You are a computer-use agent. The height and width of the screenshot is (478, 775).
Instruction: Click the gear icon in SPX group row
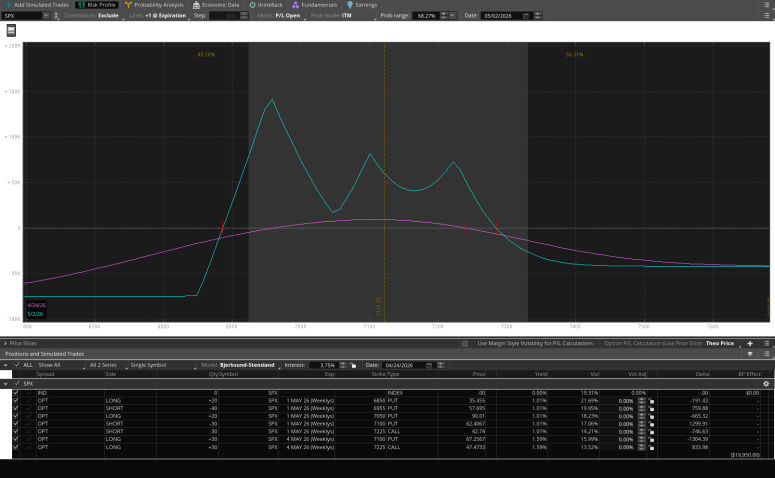(x=766, y=384)
